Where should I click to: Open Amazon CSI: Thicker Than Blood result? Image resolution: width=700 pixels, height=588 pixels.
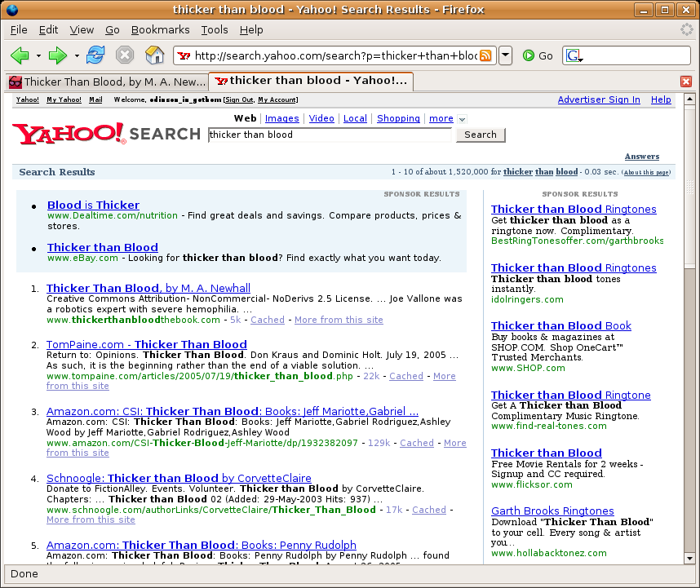coord(233,411)
